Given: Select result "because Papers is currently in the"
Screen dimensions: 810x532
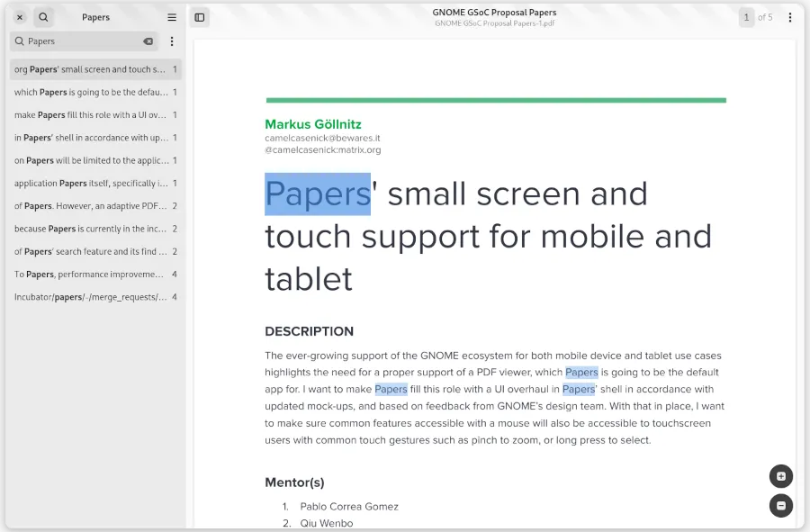Looking at the screenshot, I should (95, 229).
